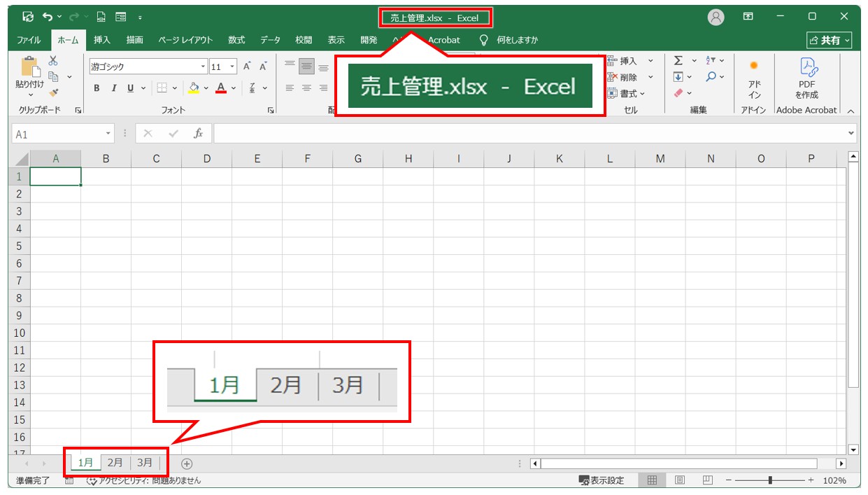Click the Undo arrow icon

click(x=48, y=17)
